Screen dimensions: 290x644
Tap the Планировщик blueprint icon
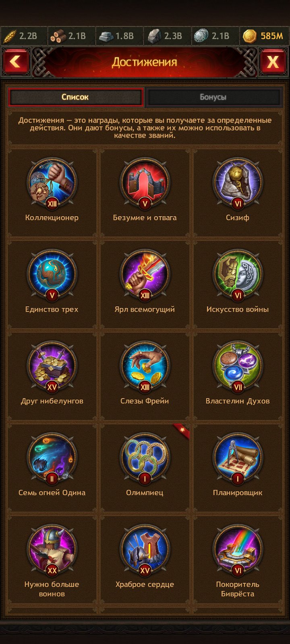pyautogui.click(x=238, y=458)
